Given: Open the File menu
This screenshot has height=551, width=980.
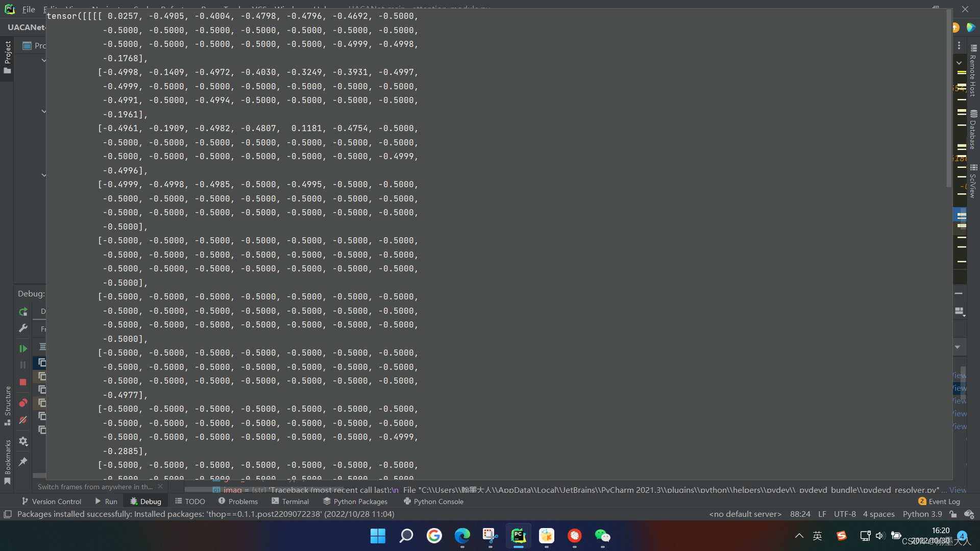Looking at the screenshot, I should [29, 9].
